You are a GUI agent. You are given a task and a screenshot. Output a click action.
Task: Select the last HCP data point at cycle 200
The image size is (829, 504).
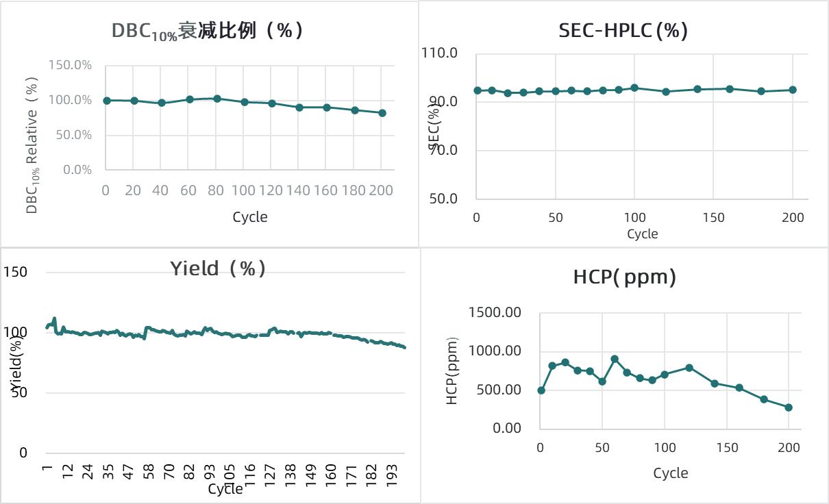[x=789, y=407]
